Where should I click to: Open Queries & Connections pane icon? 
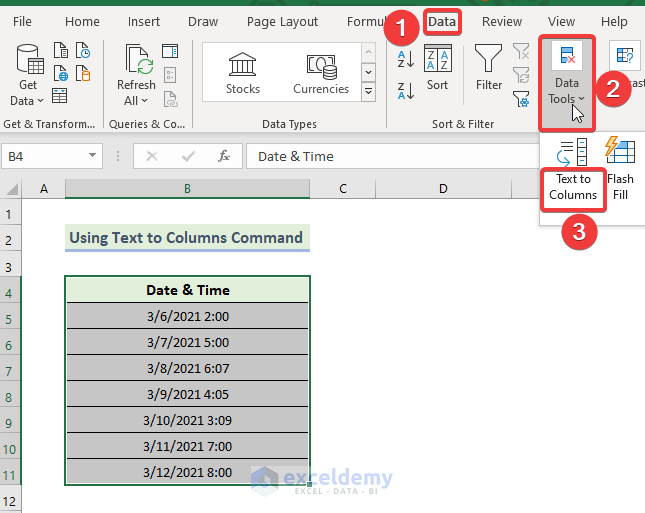170,51
